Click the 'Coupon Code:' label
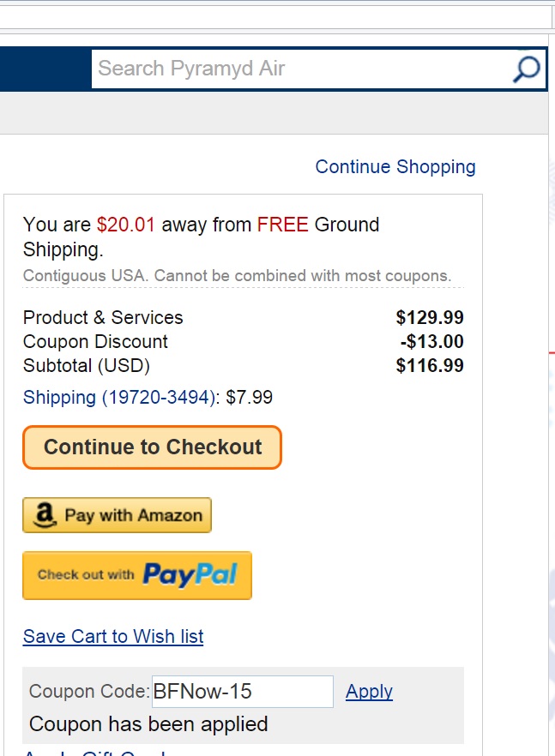This screenshot has width=555, height=756. click(x=89, y=691)
